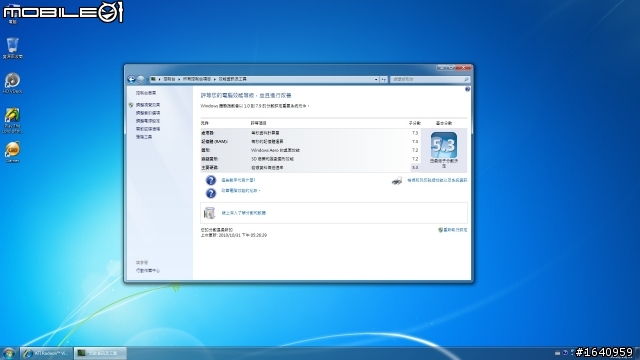
Task: Click the page heading about rating the computer
Action: (x=246, y=95)
